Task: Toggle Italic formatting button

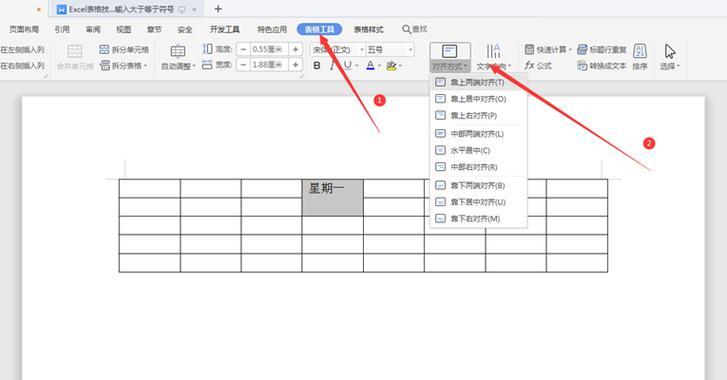Action: pyautogui.click(x=332, y=66)
